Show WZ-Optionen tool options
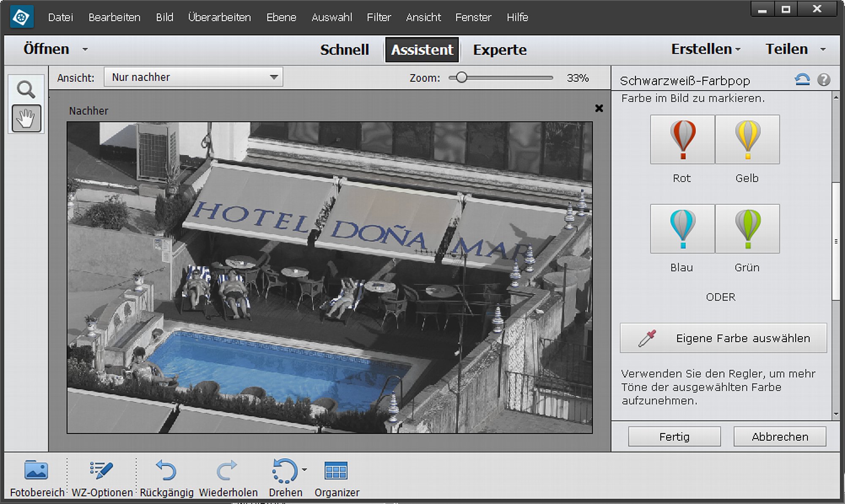The width and height of the screenshot is (845, 504). click(x=102, y=479)
